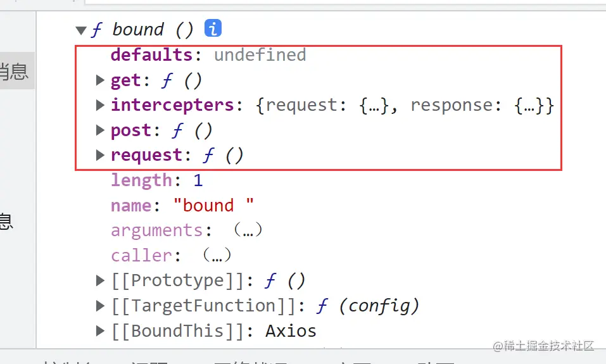Expand the [[BoundThis]] entry arrow
Screen dimensions: 606x364
(x=100, y=331)
